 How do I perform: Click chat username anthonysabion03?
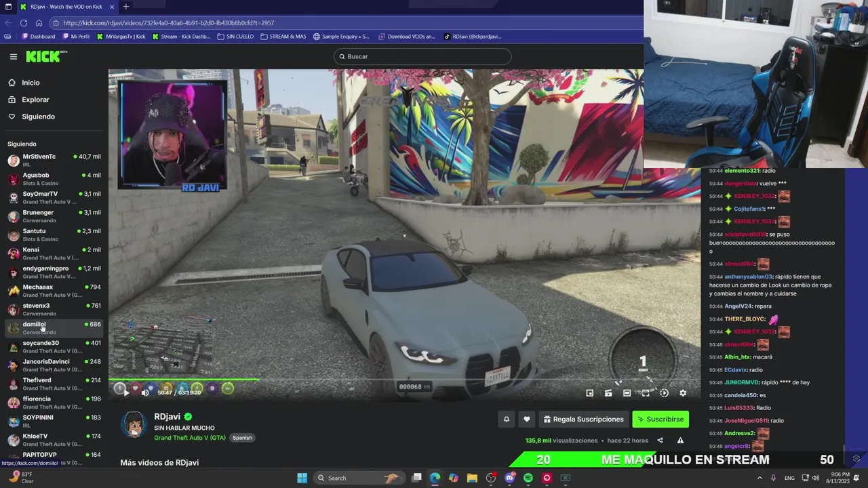748,277
